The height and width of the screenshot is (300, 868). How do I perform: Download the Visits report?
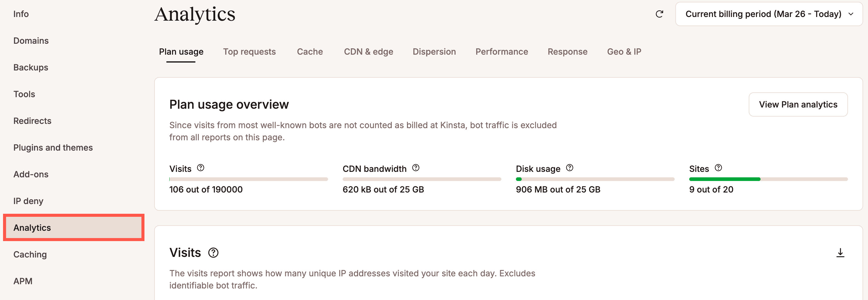[x=840, y=252]
